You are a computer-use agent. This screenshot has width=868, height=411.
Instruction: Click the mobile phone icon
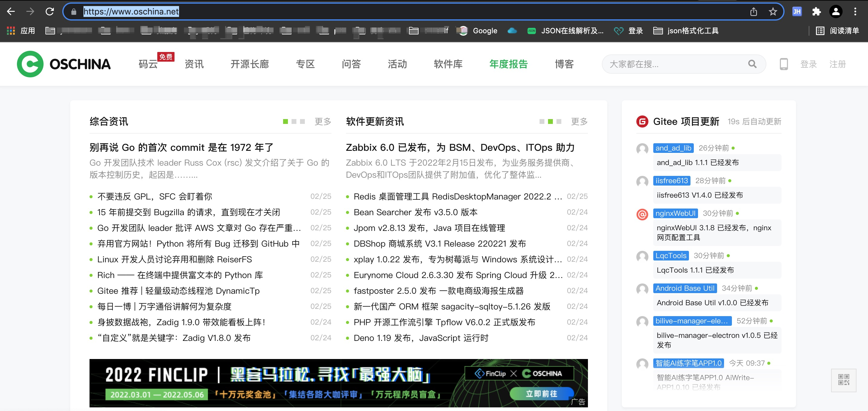click(784, 64)
